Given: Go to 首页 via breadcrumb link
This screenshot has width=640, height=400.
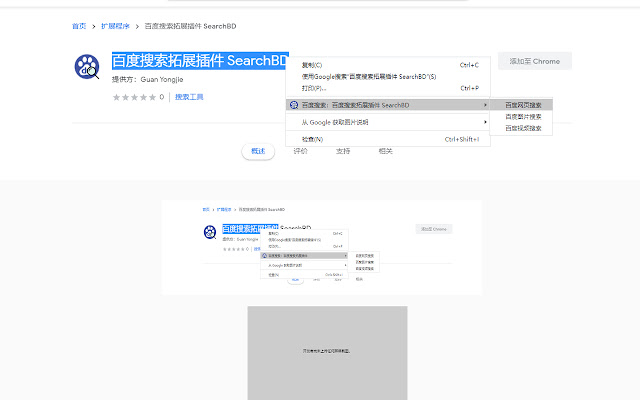Looking at the screenshot, I should point(79,26).
